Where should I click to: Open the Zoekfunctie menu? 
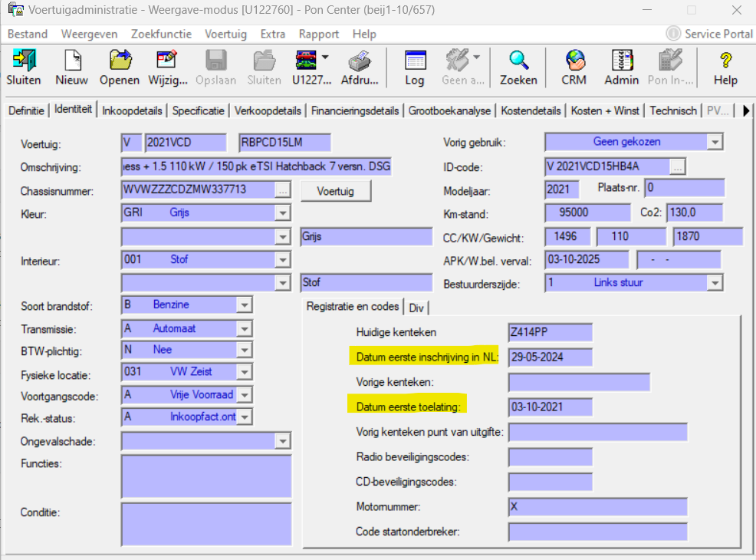coord(161,35)
